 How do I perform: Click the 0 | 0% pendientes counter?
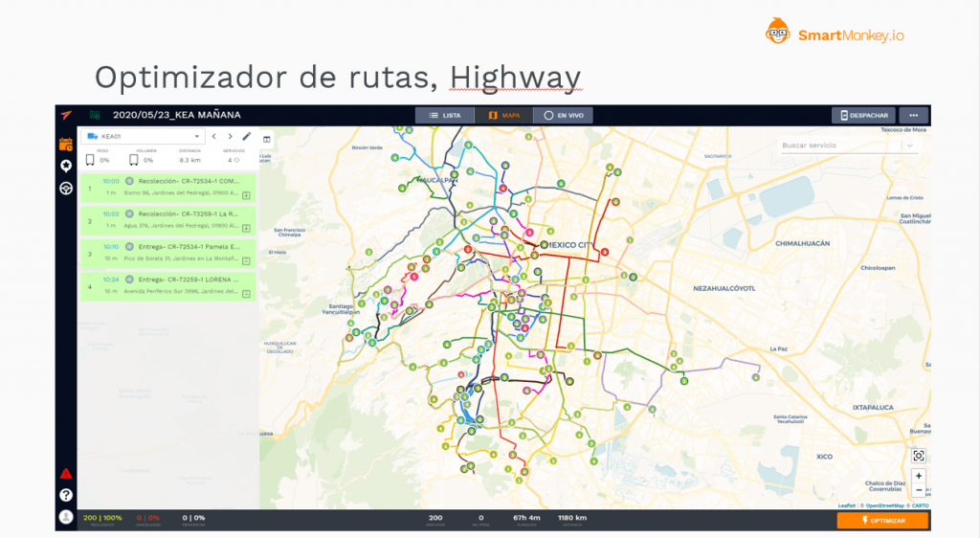193,518
